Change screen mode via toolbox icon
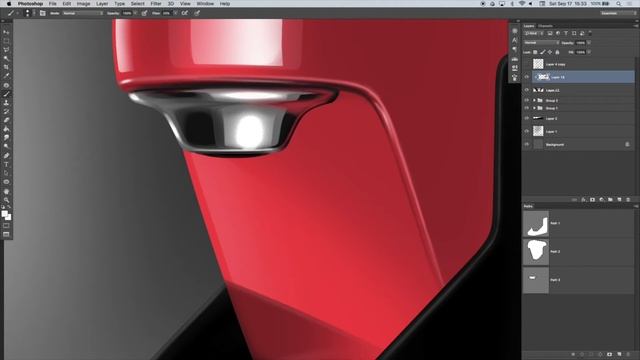 [6, 234]
